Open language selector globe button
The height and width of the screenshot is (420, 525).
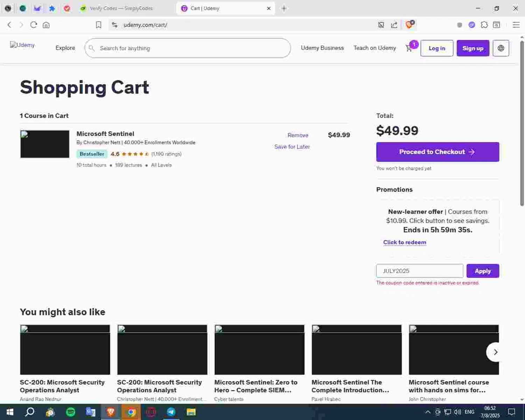pyautogui.click(x=501, y=48)
